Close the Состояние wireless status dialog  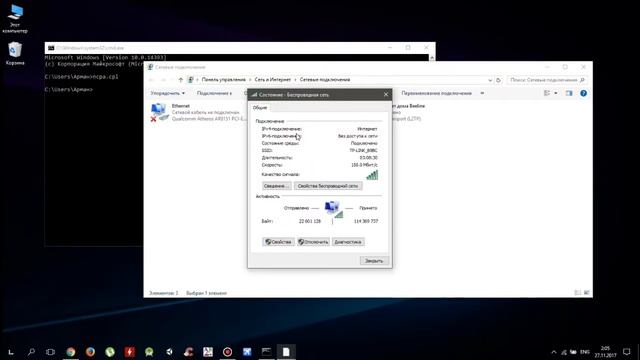click(386, 94)
